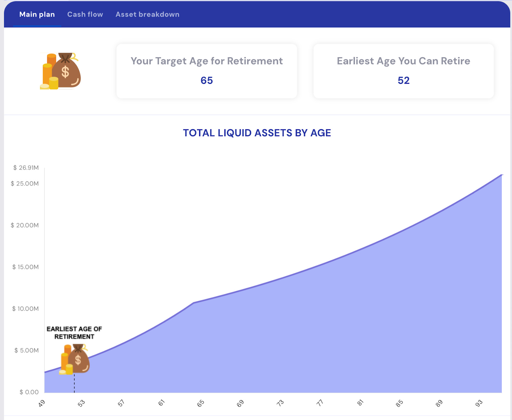Click the money bag marker on the chart

click(x=75, y=359)
